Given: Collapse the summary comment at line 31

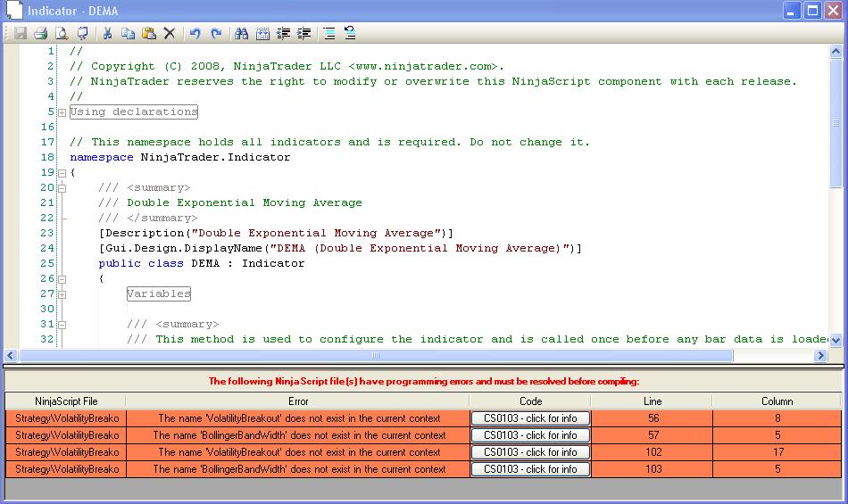Looking at the screenshot, I should point(62,325).
